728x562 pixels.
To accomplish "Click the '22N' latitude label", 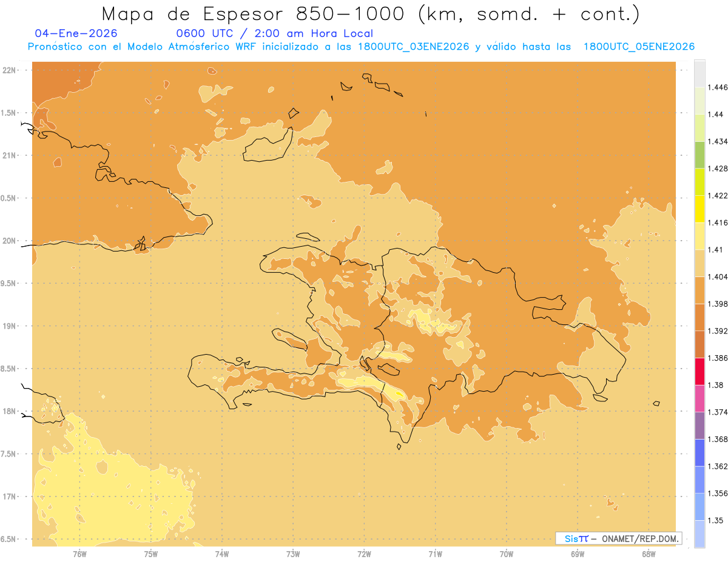I will click(x=10, y=70).
